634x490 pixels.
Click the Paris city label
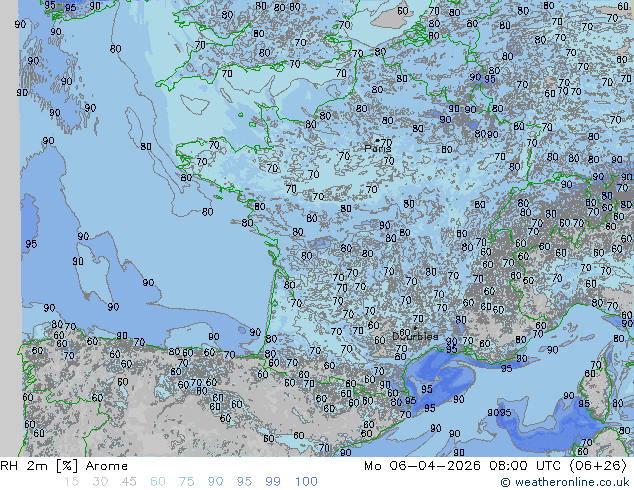pos(378,149)
